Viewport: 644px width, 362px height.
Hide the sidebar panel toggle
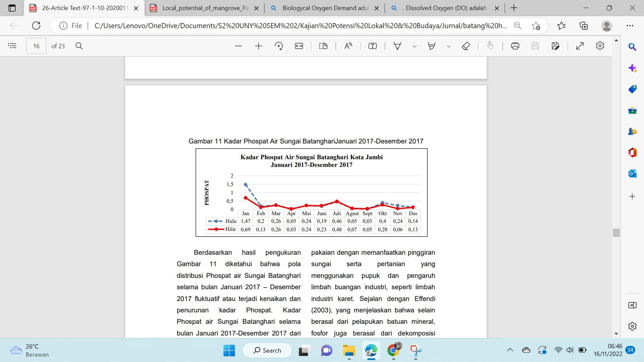[x=632, y=305]
